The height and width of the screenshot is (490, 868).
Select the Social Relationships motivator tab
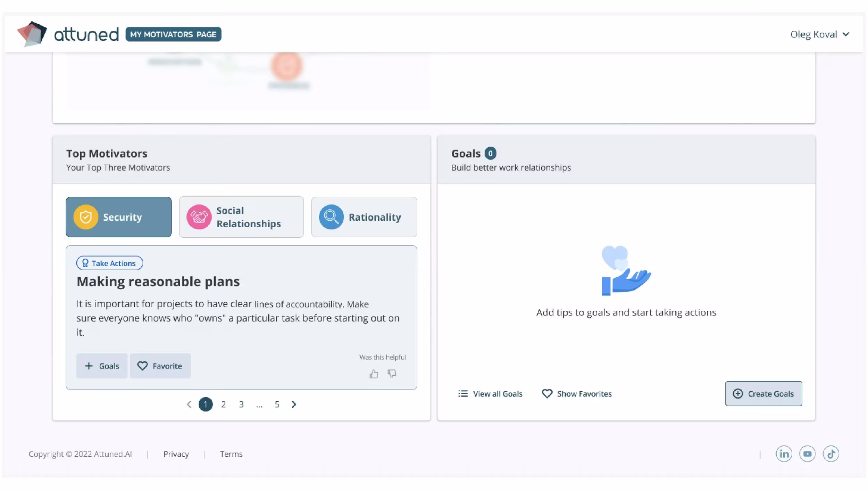[x=241, y=217]
